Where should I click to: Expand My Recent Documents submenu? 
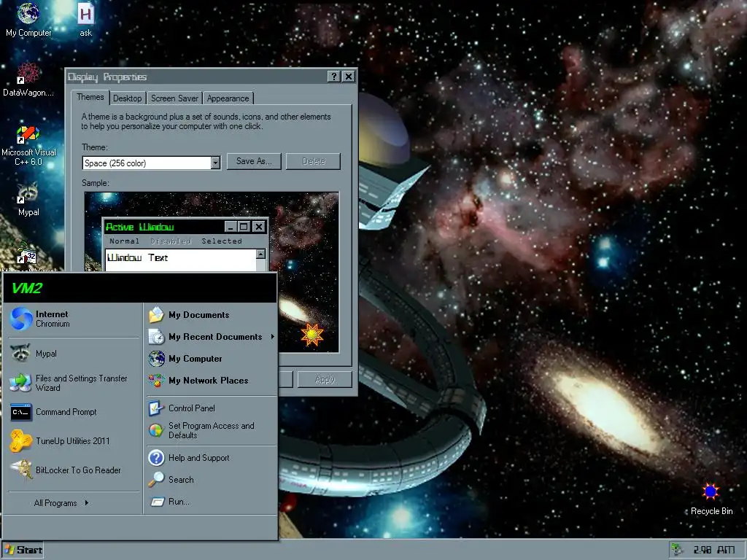[211, 337]
